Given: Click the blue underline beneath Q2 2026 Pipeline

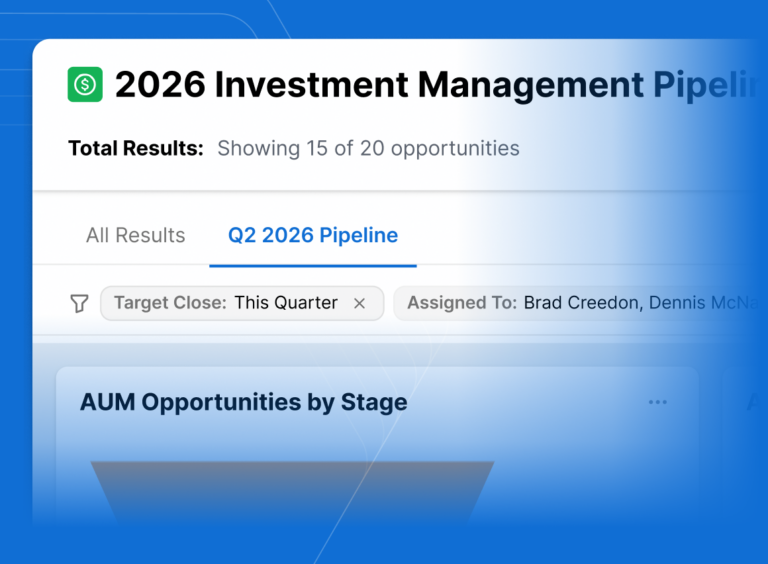Looking at the screenshot, I should pos(313,266).
